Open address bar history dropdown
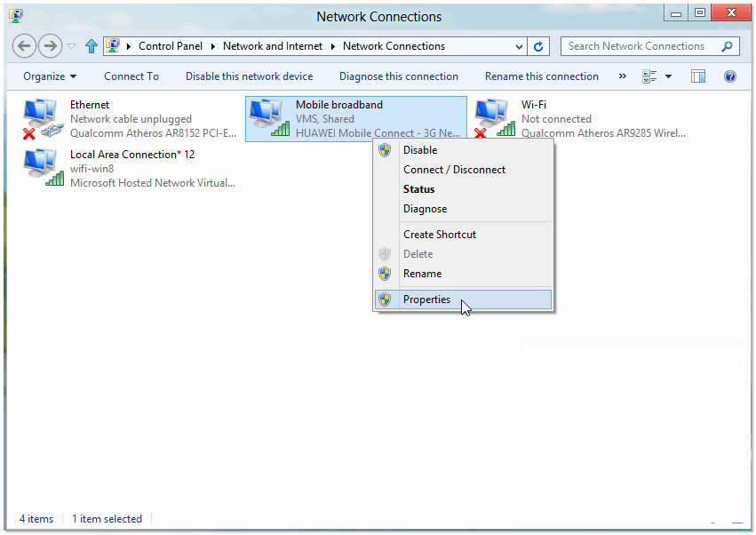This screenshot has width=756, height=535. click(520, 46)
